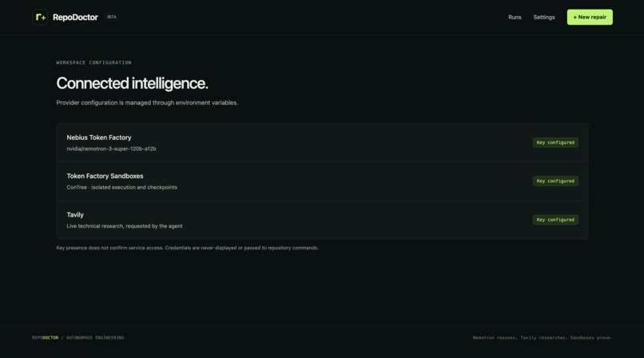Click the WORKSPACE CONFIGURATION label
644x358 pixels.
tap(94, 63)
